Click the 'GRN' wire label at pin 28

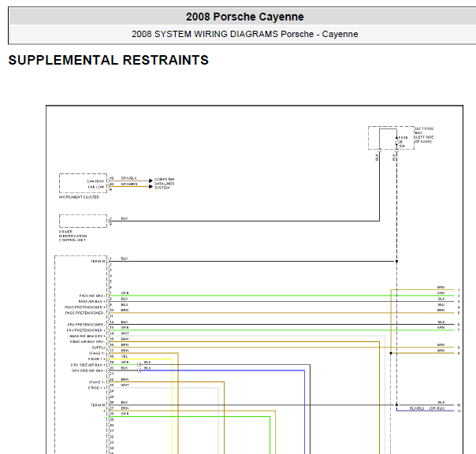click(125, 414)
